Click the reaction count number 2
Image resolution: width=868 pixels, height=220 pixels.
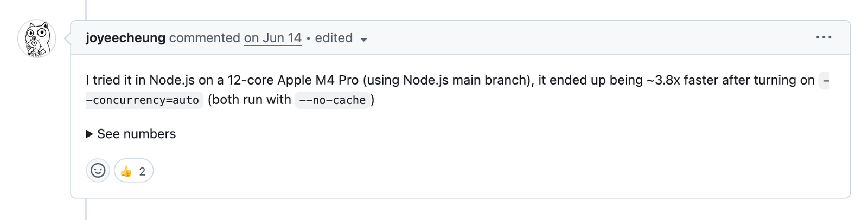[x=142, y=171]
